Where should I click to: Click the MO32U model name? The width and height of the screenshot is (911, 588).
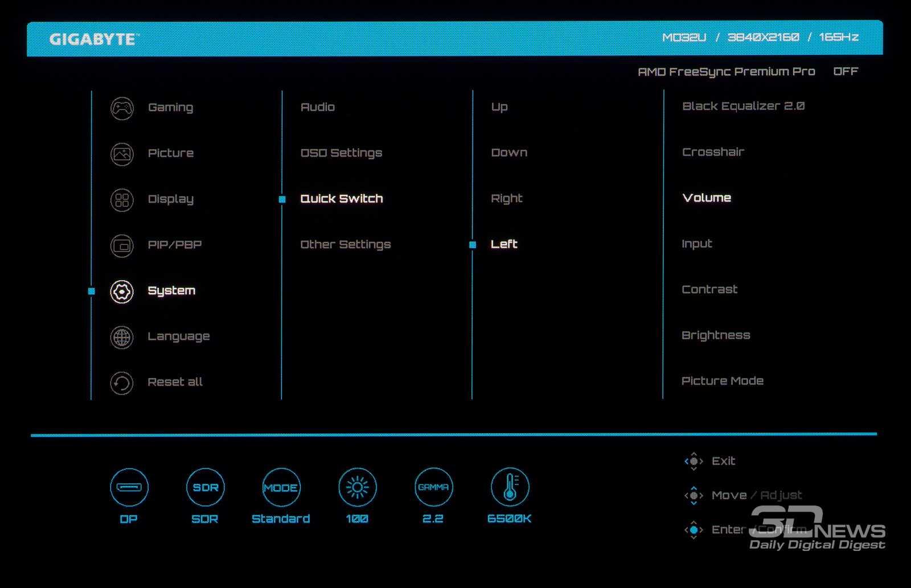tap(684, 38)
